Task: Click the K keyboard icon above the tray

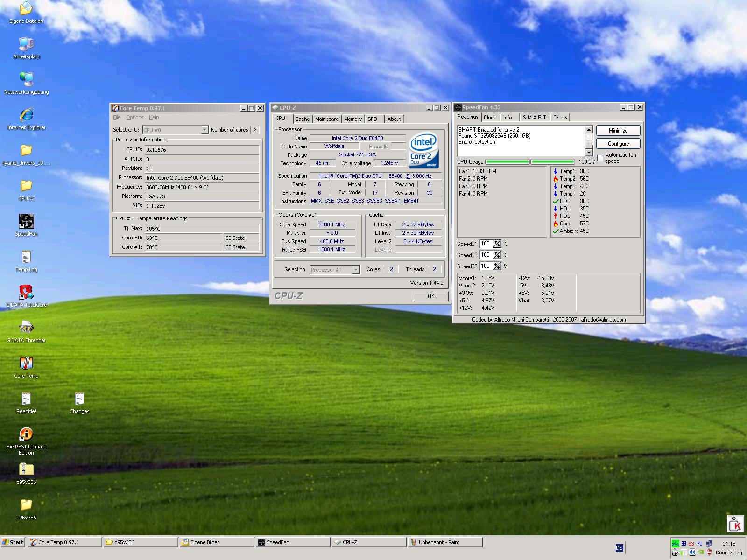Action: [x=735, y=523]
